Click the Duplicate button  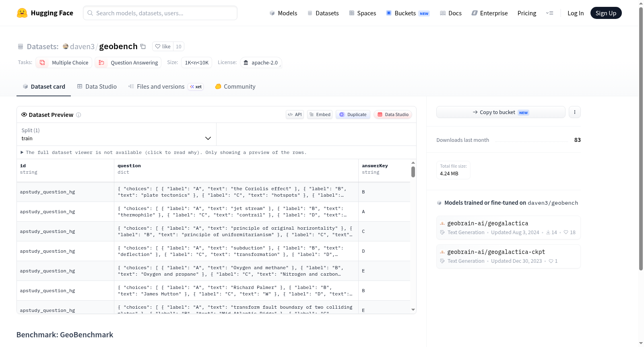353,114
